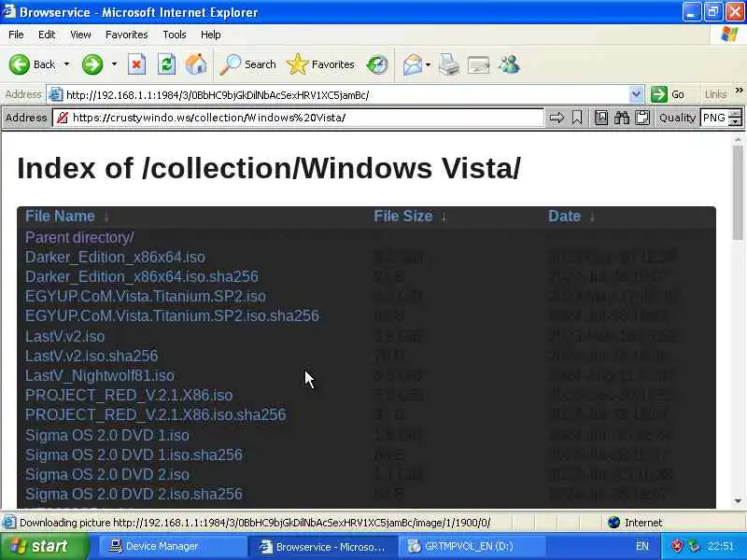Download PROJECT_RED_V.2.1.X86.iso
The height and width of the screenshot is (560, 747).
(129, 395)
